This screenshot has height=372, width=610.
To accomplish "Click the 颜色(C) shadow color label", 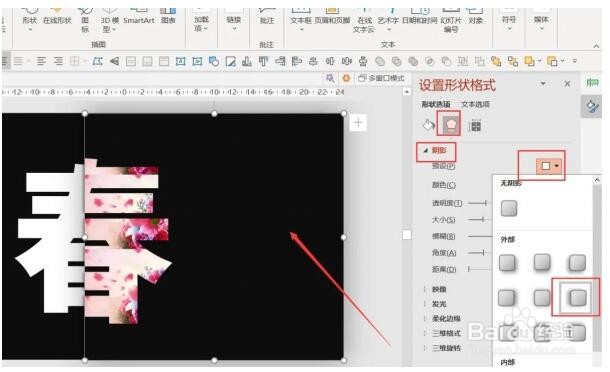I will coord(444,185).
